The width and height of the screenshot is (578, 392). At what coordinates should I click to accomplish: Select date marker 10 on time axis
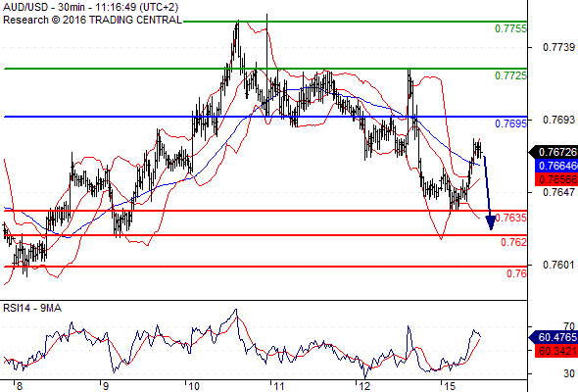194,386
